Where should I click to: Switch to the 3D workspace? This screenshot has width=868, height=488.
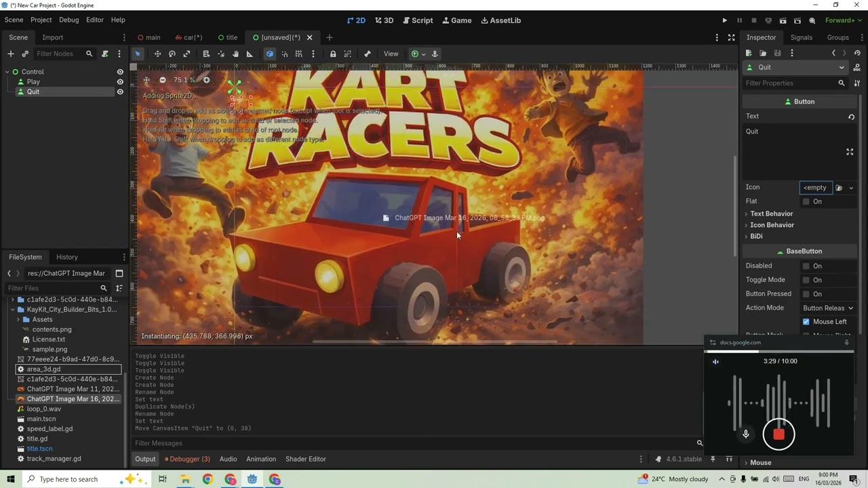383,20
